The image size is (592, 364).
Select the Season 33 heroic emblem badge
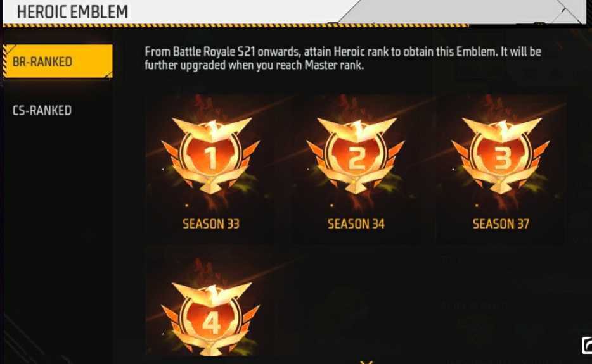click(210, 156)
